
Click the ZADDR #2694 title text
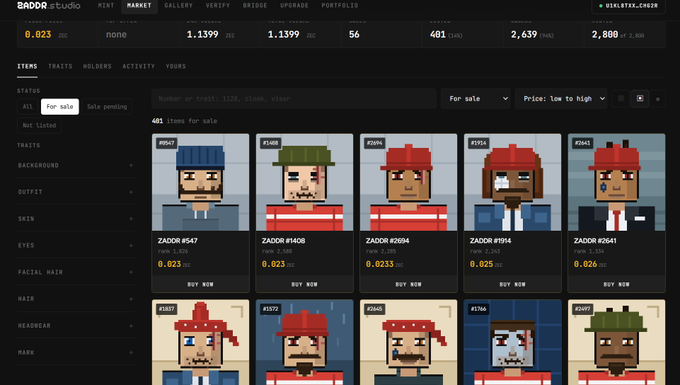[388, 241]
